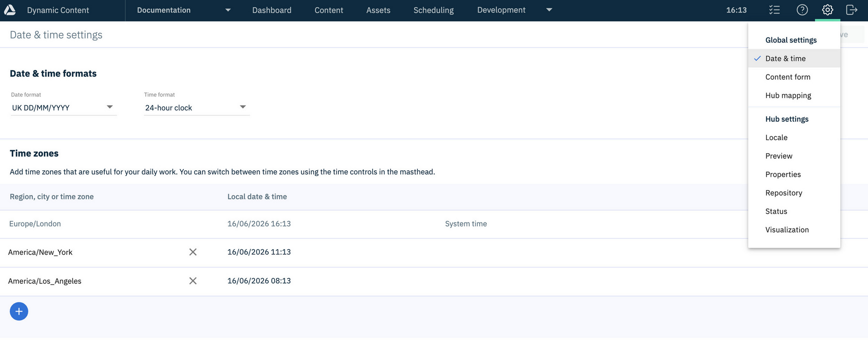868x354 pixels.
Task: Select Preview in Hub settings
Action: tap(794, 156)
